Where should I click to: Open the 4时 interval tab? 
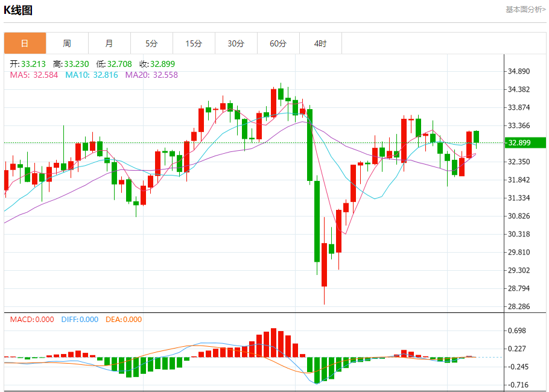coord(320,43)
